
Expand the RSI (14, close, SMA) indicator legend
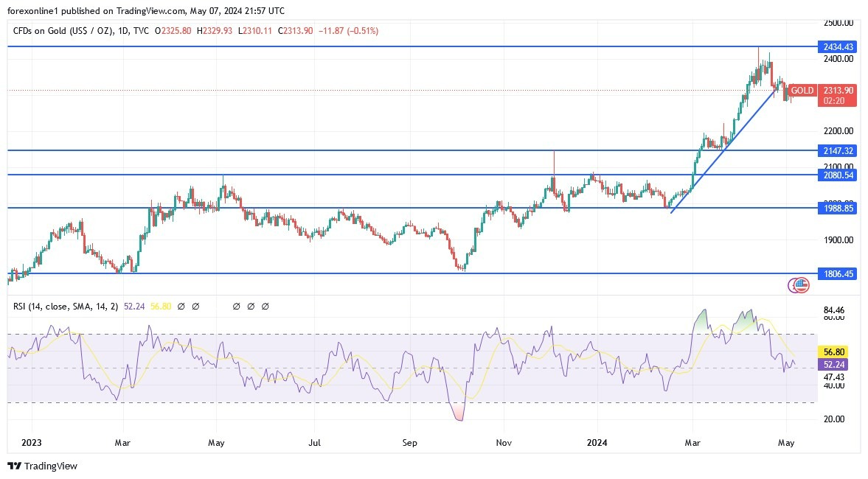(65, 306)
